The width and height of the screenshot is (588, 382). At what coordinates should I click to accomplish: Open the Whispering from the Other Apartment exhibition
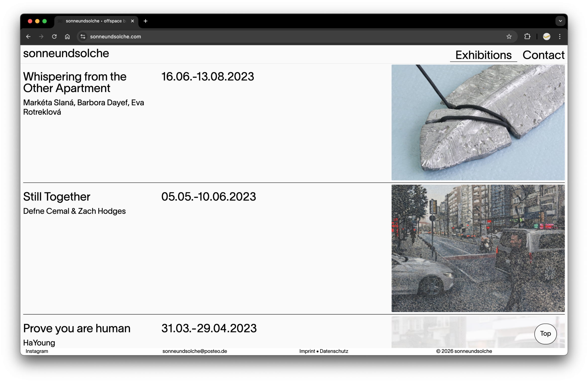tap(75, 82)
